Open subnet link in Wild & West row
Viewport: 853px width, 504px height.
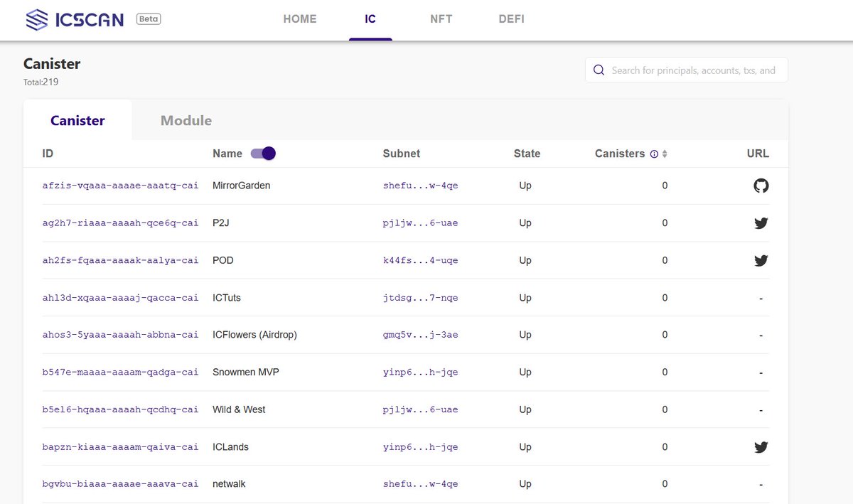[x=420, y=409]
